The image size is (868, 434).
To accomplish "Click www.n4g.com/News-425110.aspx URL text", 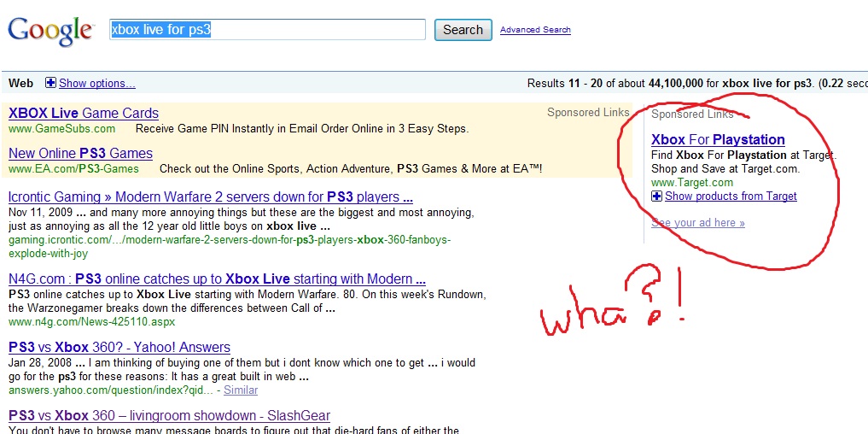I will [92, 321].
